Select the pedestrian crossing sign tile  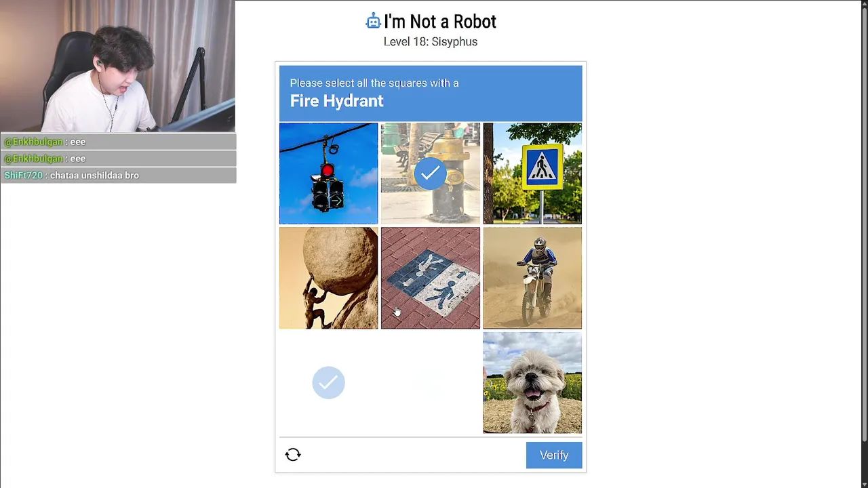tap(532, 174)
